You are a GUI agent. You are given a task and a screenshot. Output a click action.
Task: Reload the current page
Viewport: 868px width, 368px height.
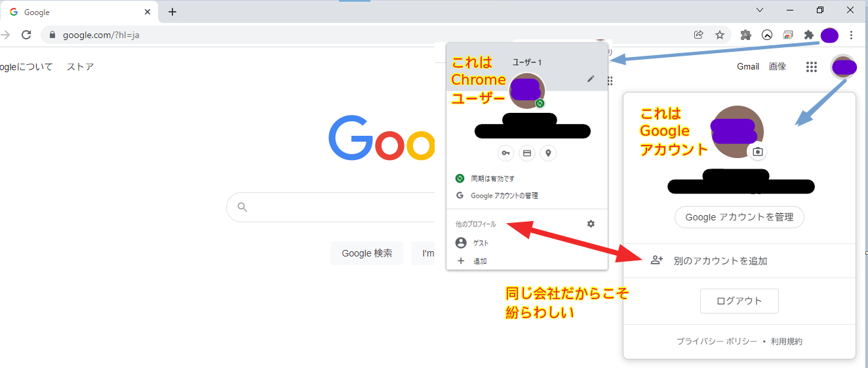(26, 35)
